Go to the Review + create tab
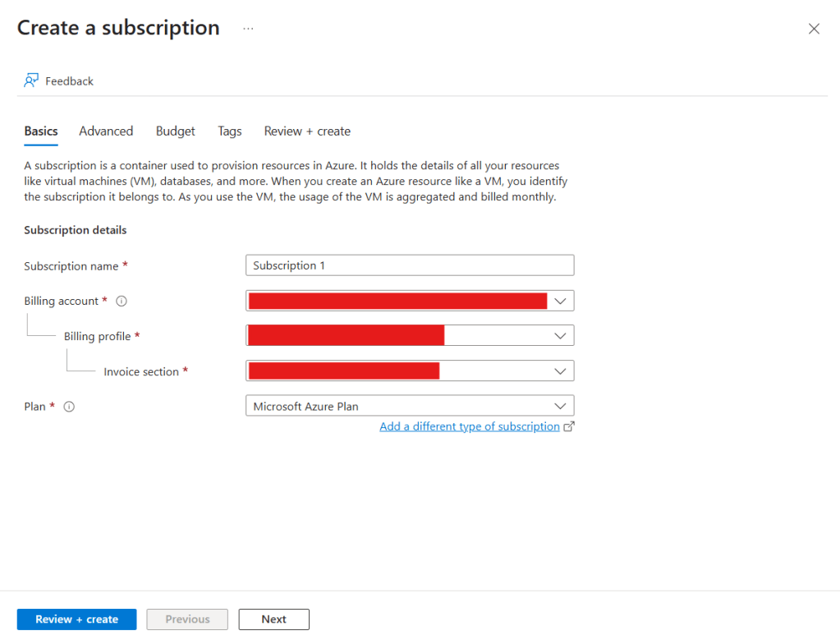Screen dimensions: 840x640 [x=307, y=131]
